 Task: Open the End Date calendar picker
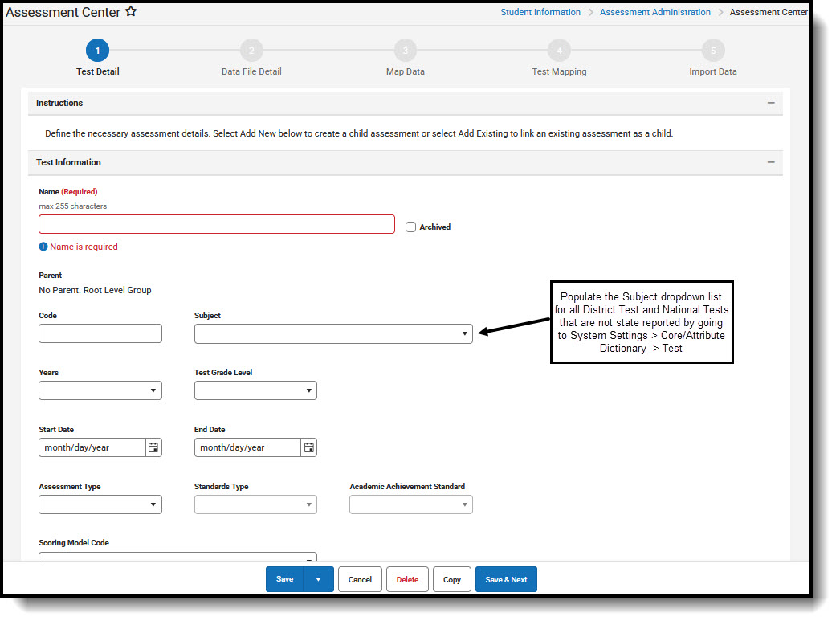308,447
